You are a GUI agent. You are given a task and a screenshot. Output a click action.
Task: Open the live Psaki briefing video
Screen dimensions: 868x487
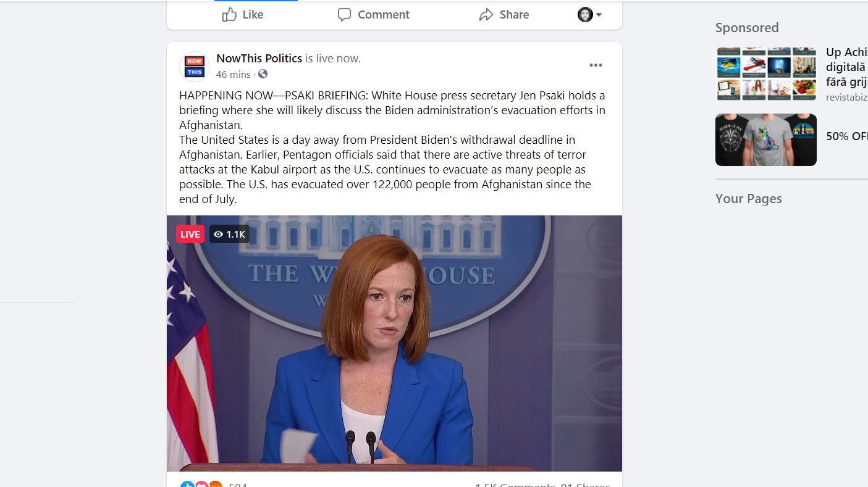394,343
